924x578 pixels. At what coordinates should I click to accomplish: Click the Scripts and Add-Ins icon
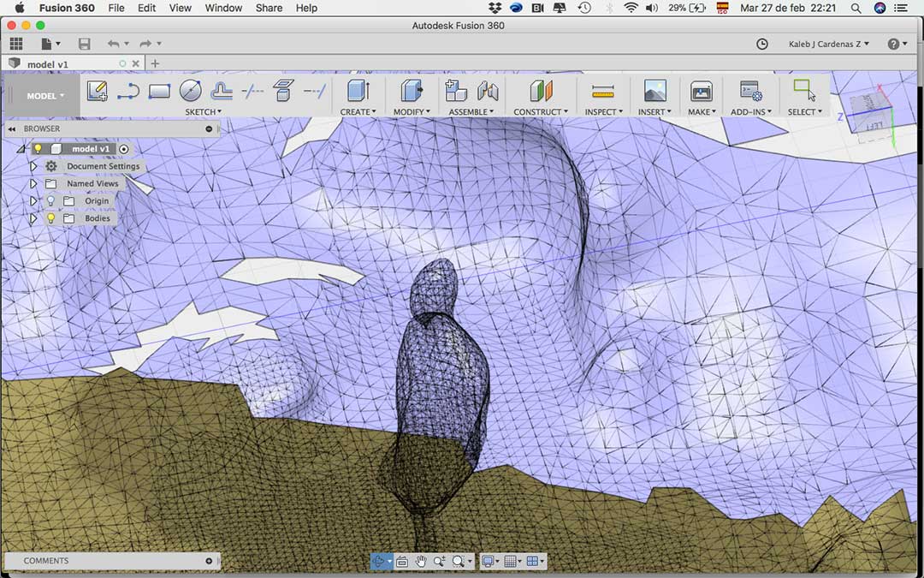(750, 92)
